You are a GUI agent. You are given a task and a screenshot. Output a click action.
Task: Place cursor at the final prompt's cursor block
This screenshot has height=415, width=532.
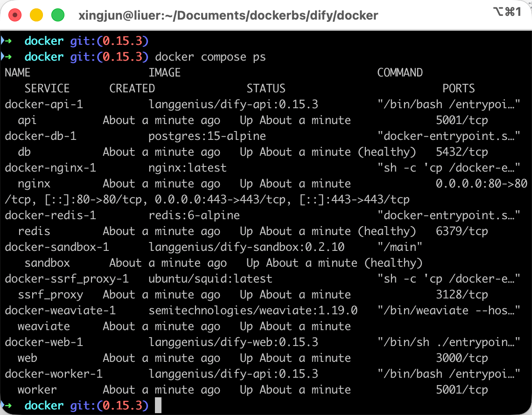pyautogui.click(x=158, y=405)
